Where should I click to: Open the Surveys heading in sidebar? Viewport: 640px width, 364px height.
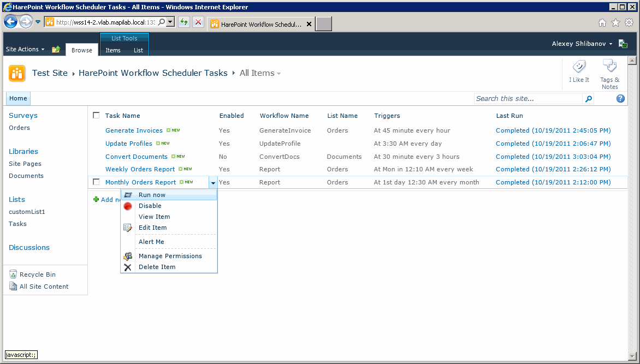tap(23, 116)
